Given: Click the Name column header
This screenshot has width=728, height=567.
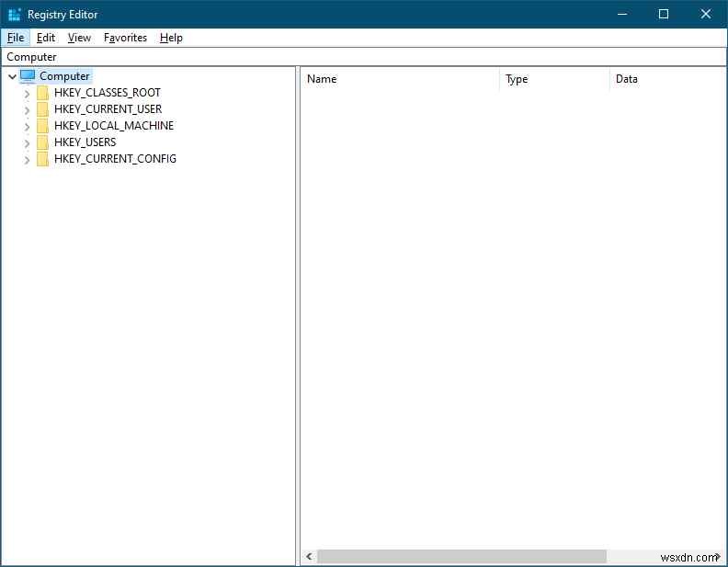Looking at the screenshot, I should (x=400, y=79).
